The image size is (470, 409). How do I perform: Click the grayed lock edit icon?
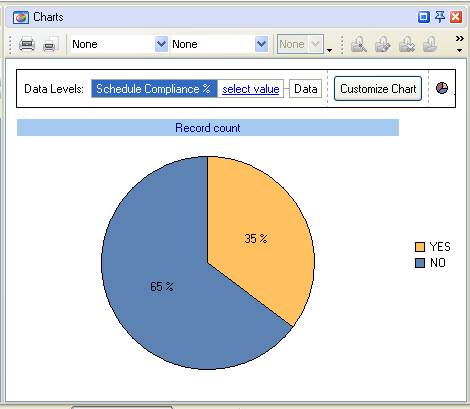click(x=383, y=44)
